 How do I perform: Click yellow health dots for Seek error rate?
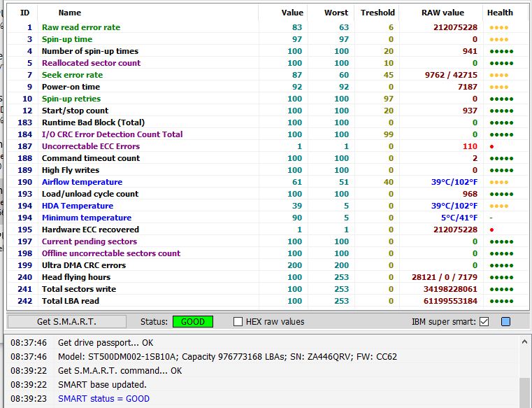498,76
